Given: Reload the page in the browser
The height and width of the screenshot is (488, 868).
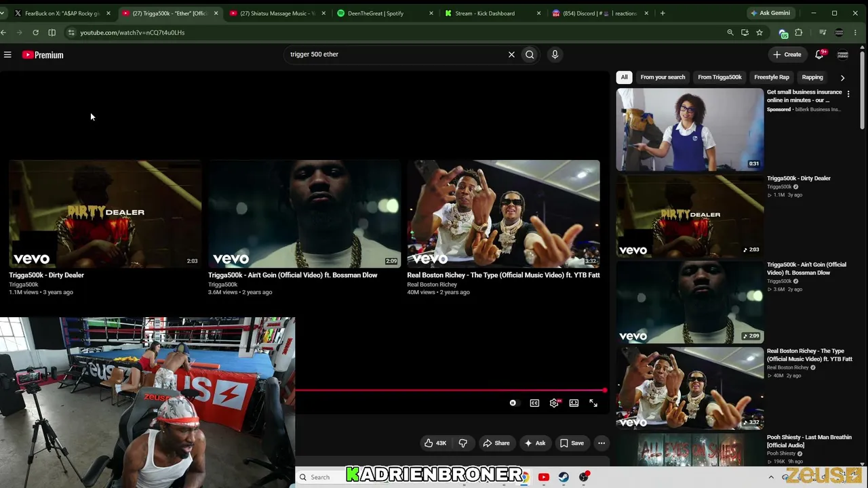Looking at the screenshot, I should click(x=35, y=33).
